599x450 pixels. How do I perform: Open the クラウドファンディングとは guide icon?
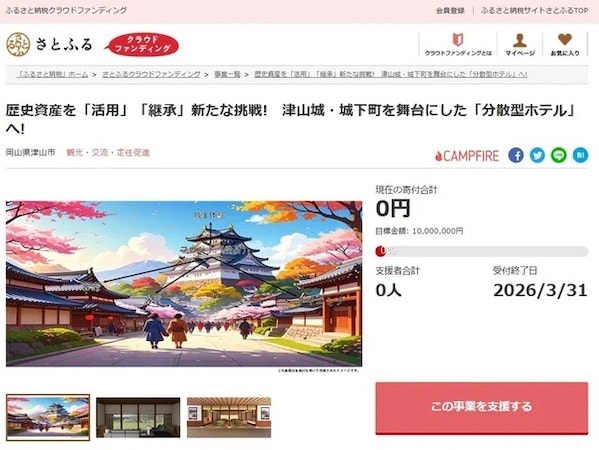click(458, 45)
